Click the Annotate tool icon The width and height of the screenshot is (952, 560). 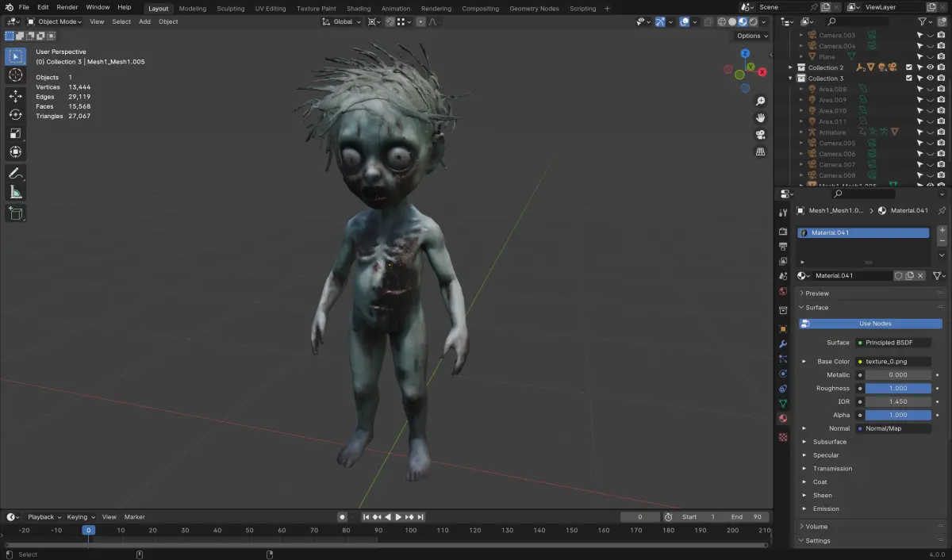click(16, 174)
